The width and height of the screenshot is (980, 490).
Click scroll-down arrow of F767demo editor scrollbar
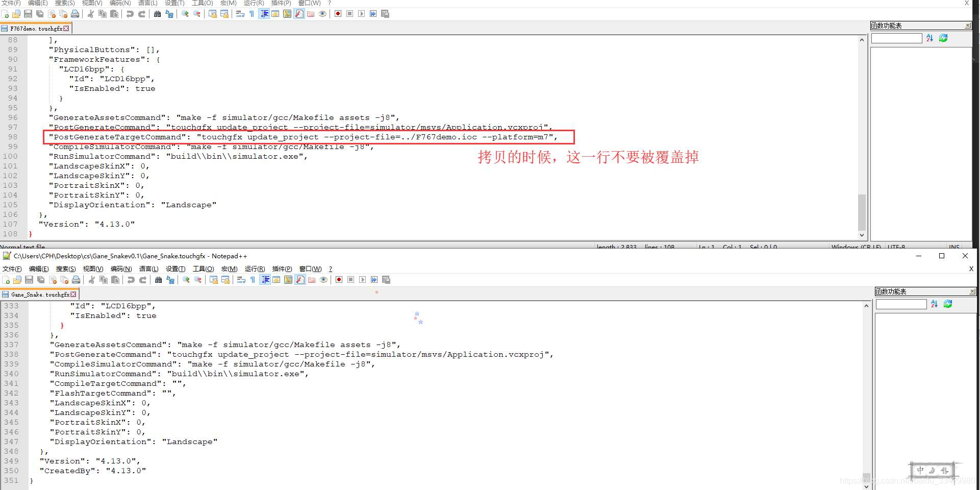point(862,235)
